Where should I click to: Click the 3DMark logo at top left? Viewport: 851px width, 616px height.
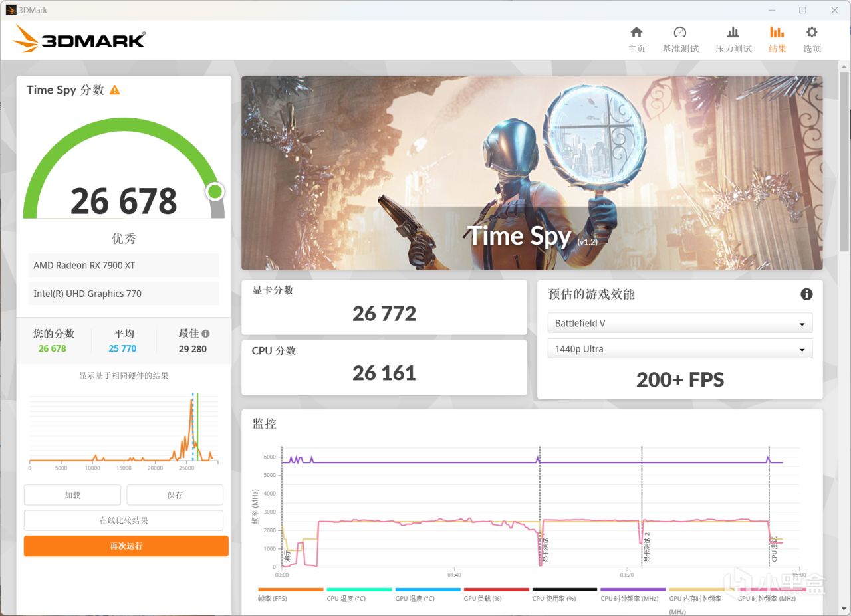79,39
